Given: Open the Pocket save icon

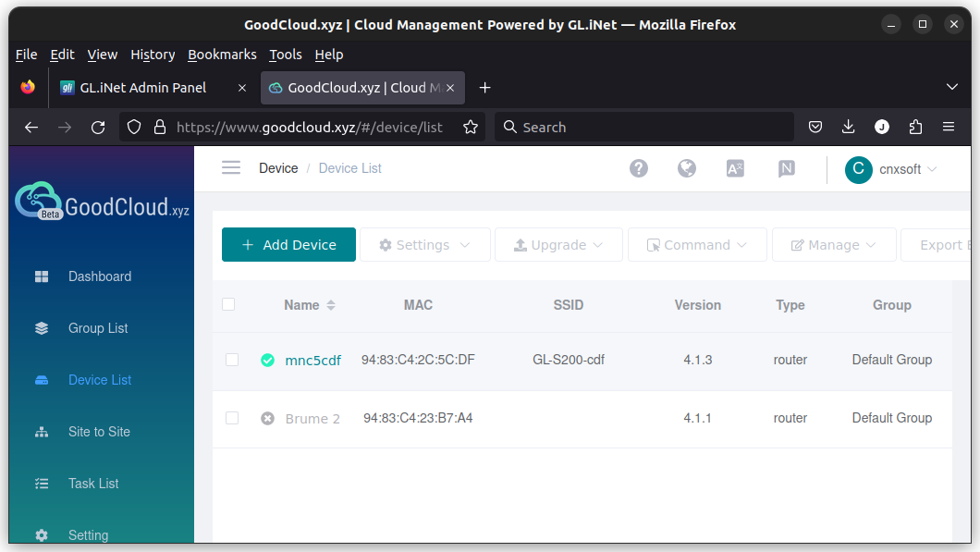Looking at the screenshot, I should pos(815,128).
